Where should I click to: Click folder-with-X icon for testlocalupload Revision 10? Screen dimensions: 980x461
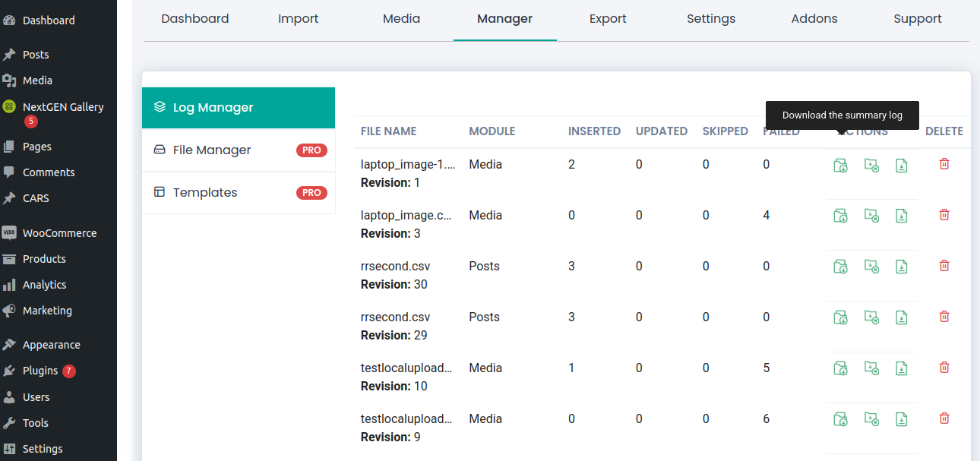coord(871,368)
